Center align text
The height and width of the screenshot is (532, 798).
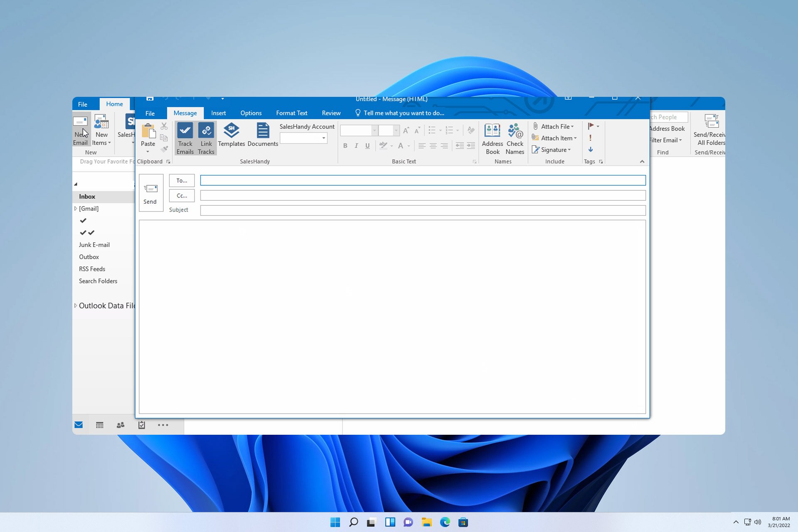tap(433, 145)
